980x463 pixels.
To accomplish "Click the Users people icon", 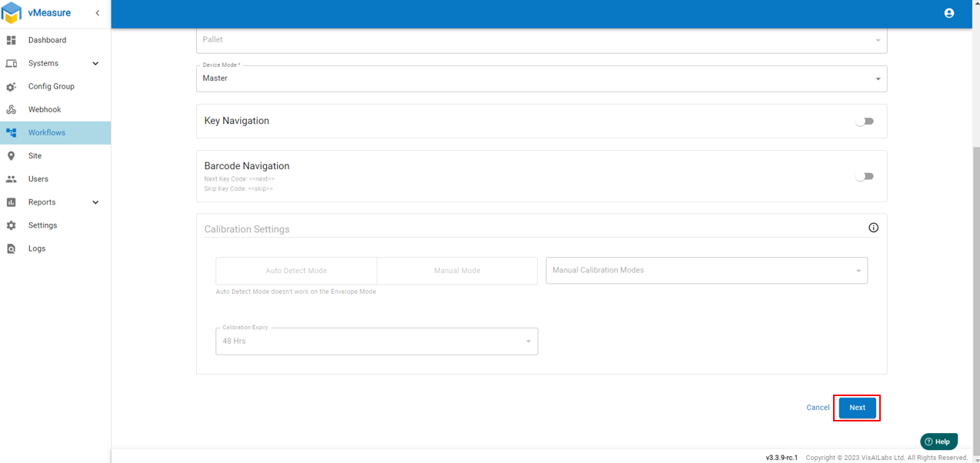I will click(11, 179).
